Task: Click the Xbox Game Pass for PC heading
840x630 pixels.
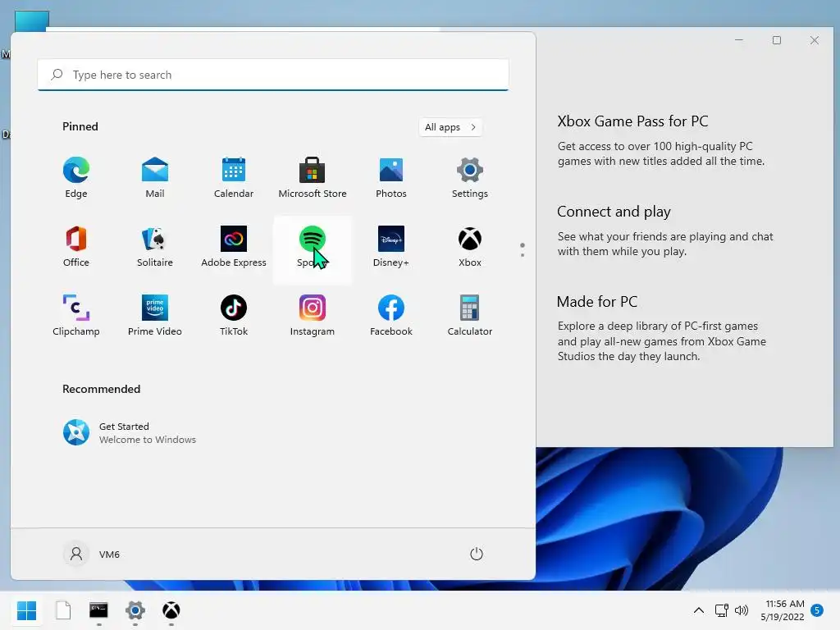Action: tap(632, 121)
